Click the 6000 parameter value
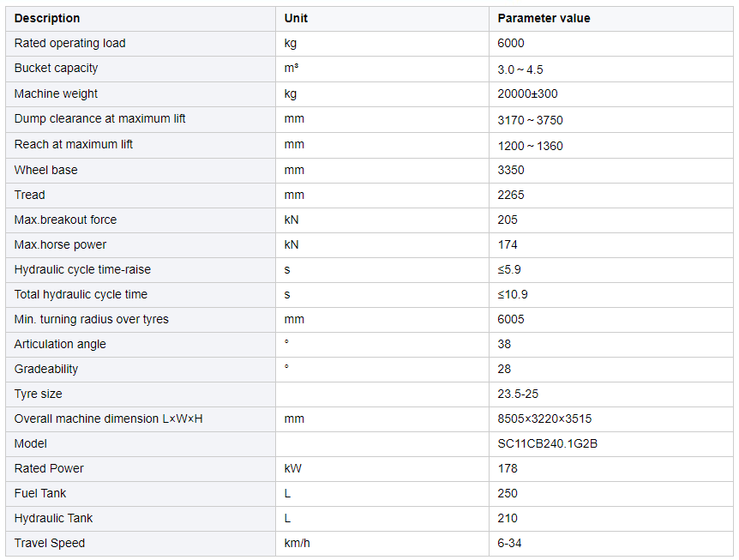The width and height of the screenshot is (739, 560). [511, 44]
